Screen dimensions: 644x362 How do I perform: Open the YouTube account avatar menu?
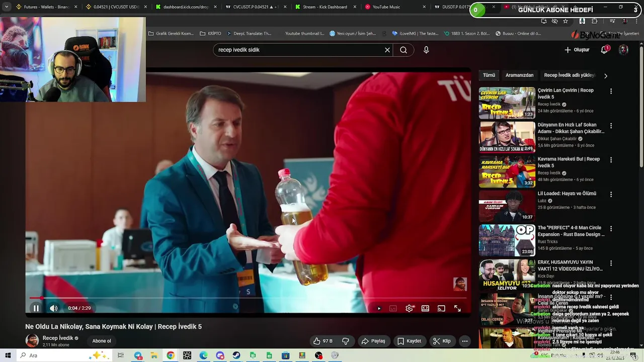coord(623,50)
